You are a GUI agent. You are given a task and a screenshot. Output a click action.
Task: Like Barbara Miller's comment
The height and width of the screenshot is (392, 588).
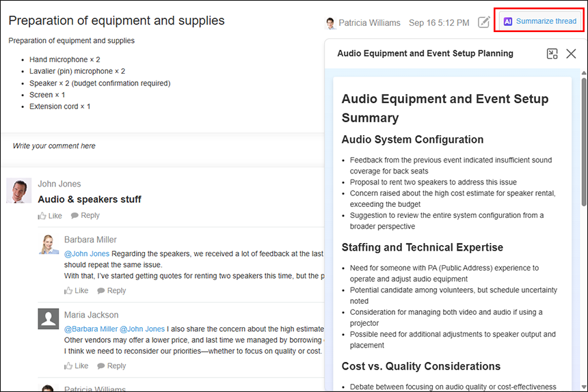tap(77, 291)
